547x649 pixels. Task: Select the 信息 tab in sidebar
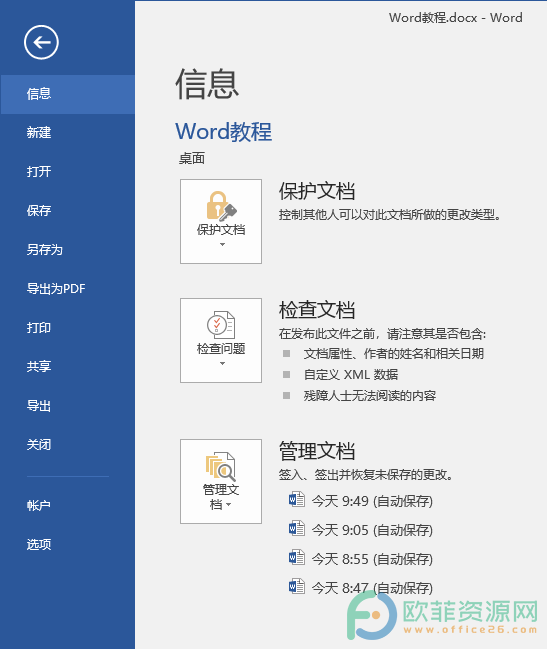(x=67, y=94)
